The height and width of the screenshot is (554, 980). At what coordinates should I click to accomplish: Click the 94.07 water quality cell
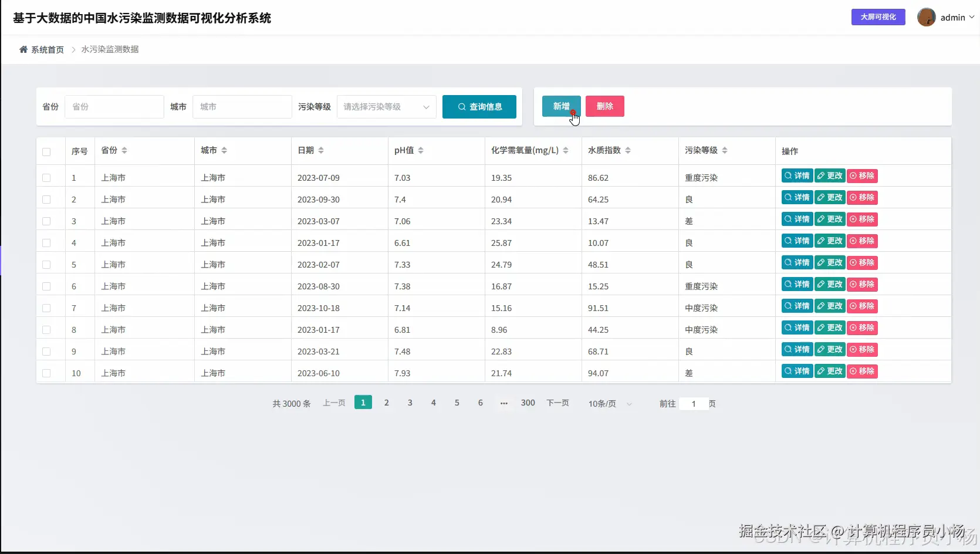coord(598,373)
